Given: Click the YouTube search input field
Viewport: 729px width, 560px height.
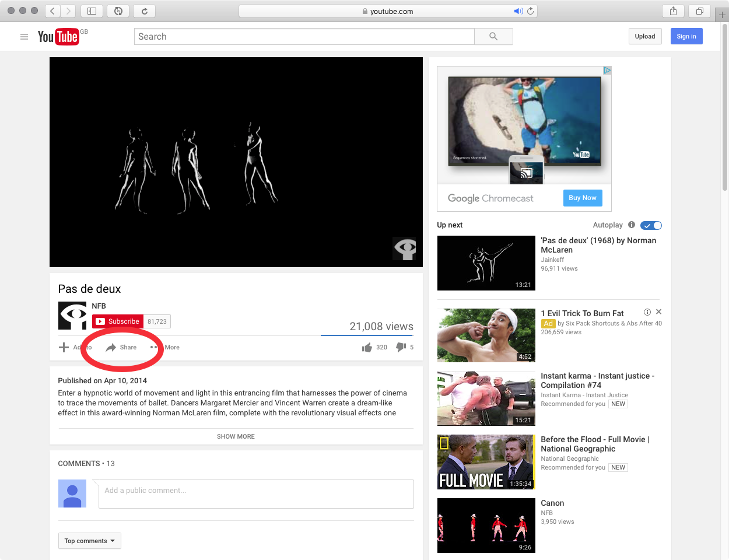Looking at the screenshot, I should pyautogui.click(x=304, y=36).
